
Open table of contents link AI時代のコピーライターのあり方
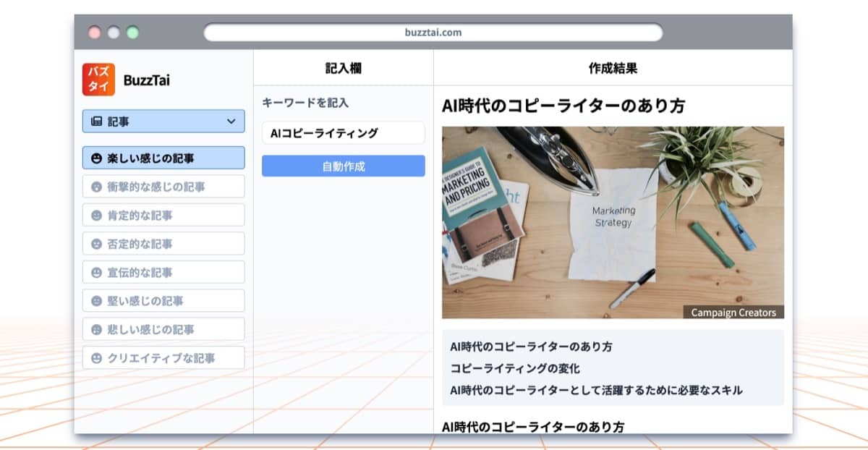531,347
